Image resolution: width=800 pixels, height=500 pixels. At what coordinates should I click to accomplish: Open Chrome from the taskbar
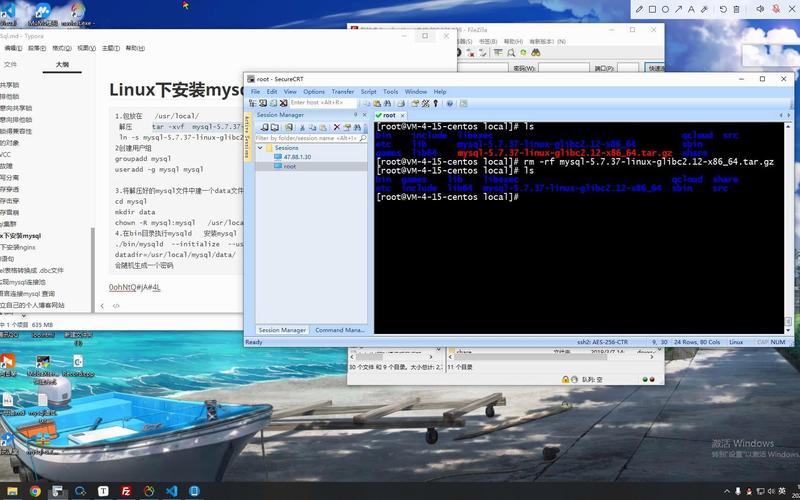[x=35, y=491]
